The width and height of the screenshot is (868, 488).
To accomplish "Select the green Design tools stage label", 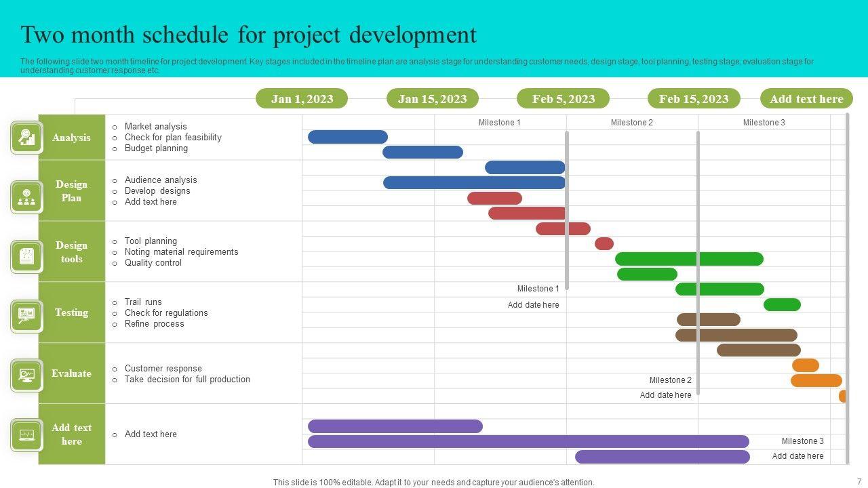I will pos(72,252).
